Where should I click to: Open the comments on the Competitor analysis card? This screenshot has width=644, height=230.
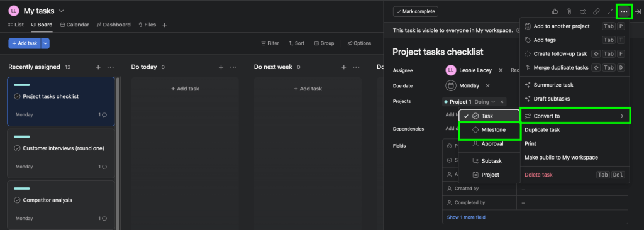pyautogui.click(x=103, y=219)
